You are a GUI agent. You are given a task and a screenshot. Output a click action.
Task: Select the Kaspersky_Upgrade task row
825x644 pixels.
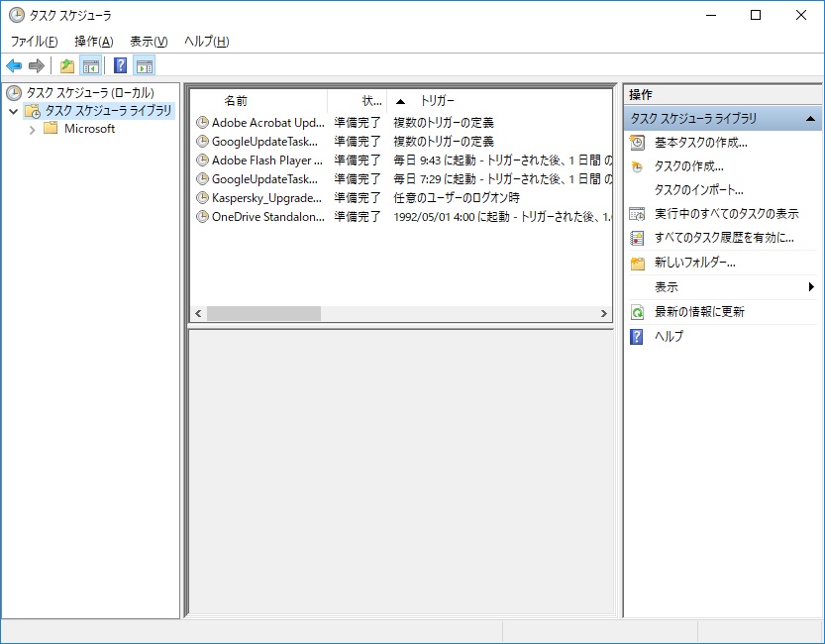pyautogui.click(x=265, y=198)
